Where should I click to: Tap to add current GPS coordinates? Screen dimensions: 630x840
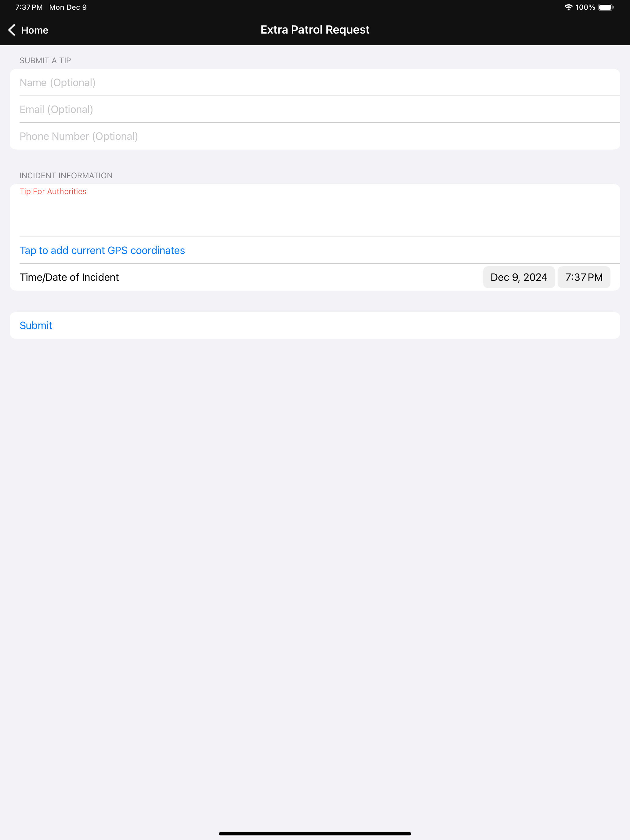tap(102, 250)
